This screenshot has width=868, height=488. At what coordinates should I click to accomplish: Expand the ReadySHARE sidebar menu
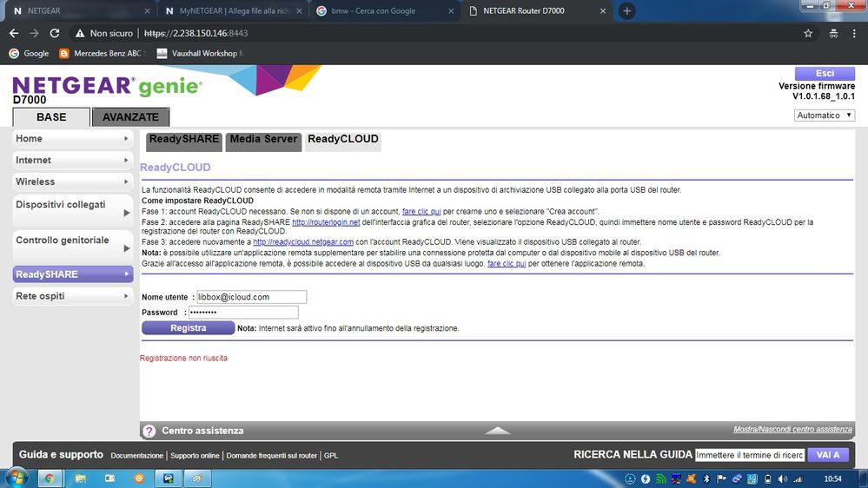[72, 274]
